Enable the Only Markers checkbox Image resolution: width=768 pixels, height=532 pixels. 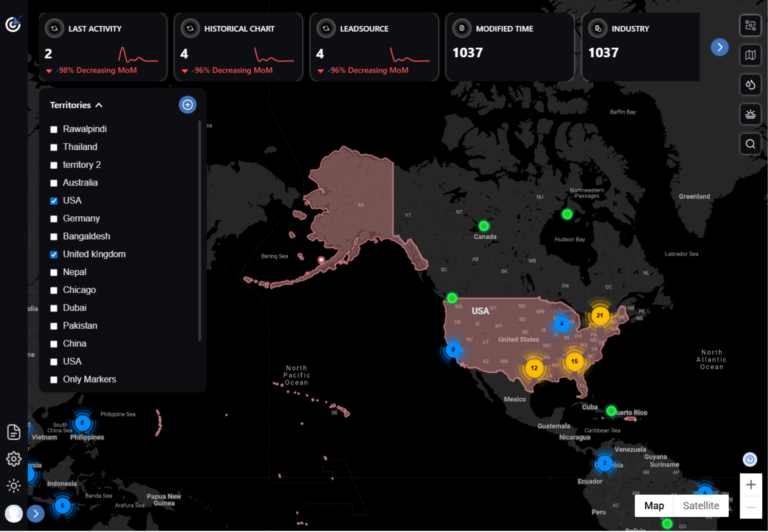[x=54, y=380]
